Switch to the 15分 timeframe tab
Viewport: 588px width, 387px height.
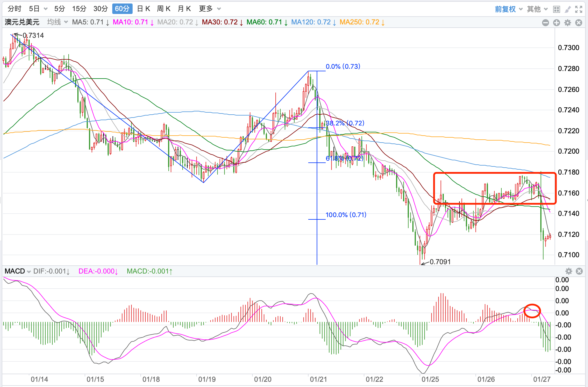[x=79, y=9]
